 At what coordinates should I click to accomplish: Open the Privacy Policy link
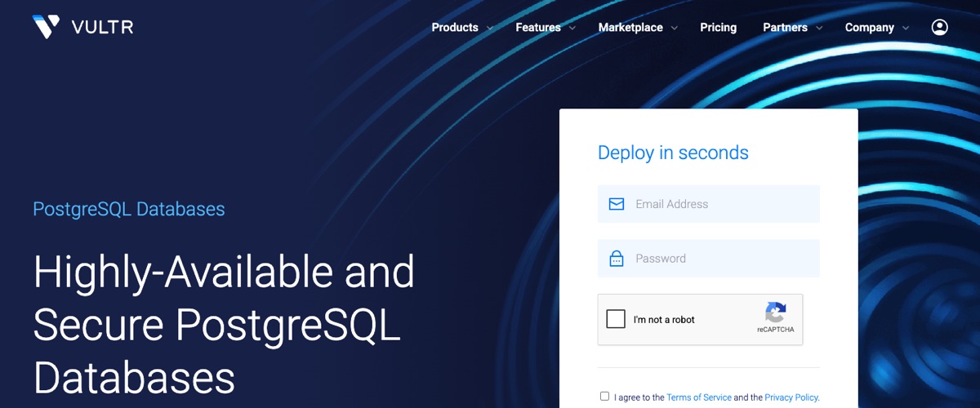click(791, 397)
